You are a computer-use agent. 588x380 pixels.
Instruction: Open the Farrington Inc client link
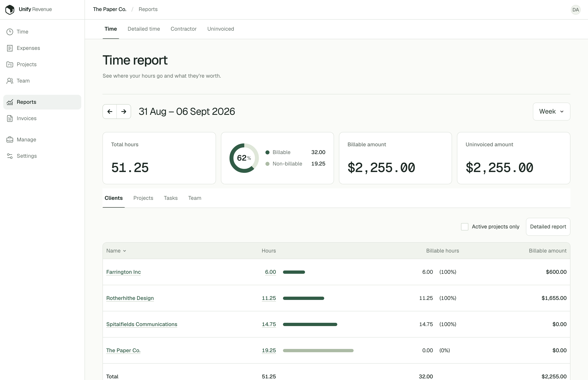(124, 272)
